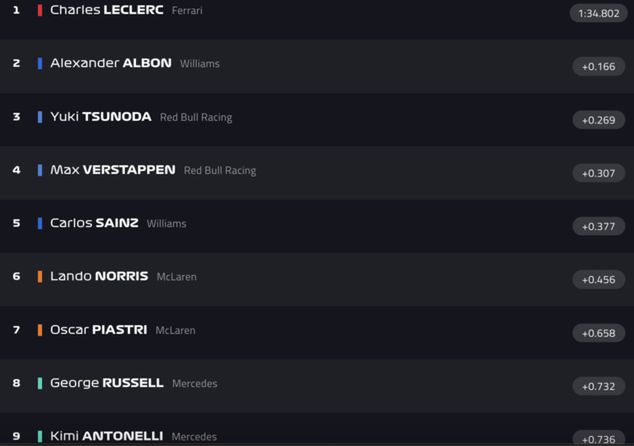Click Norris's +0.456 gap badge
The height and width of the screenshot is (446, 634).
pos(598,280)
